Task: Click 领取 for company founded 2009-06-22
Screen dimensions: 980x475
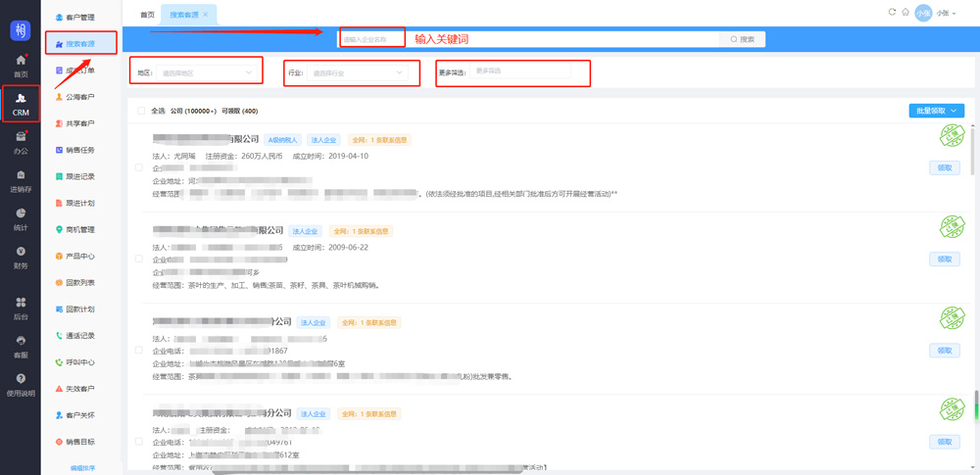Action: pos(945,259)
